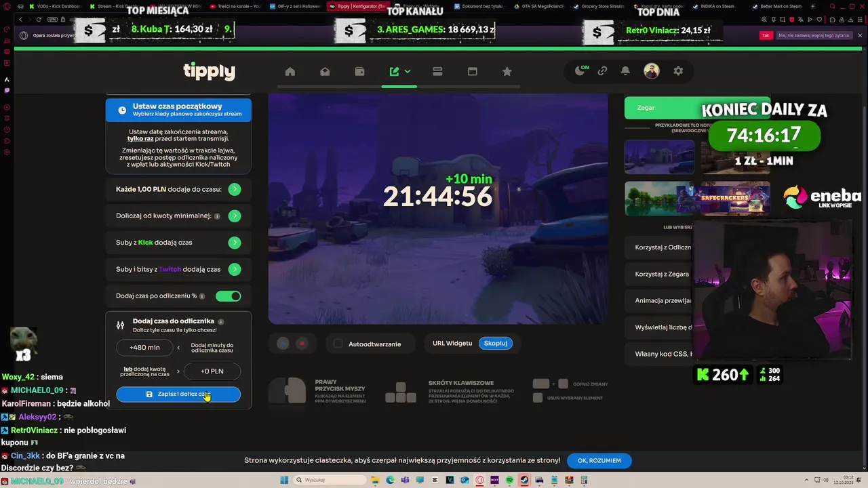Click info icon next to Doliczaj od kwoty minimalnej
This screenshot has width=868, height=488.
tap(217, 216)
